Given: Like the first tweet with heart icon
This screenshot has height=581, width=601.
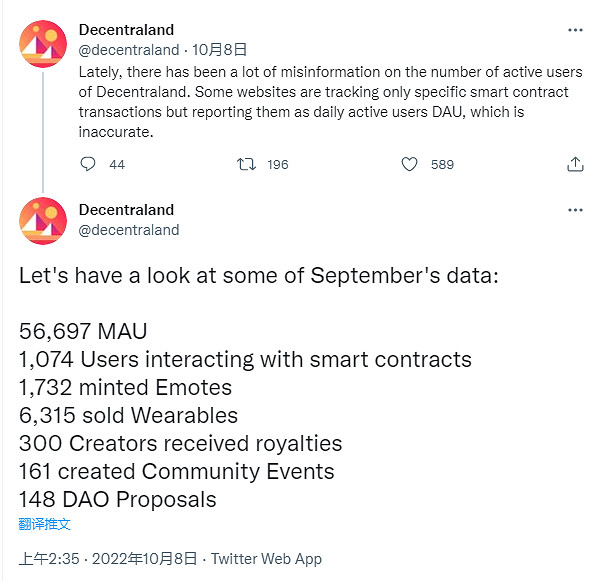Looking at the screenshot, I should (409, 164).
